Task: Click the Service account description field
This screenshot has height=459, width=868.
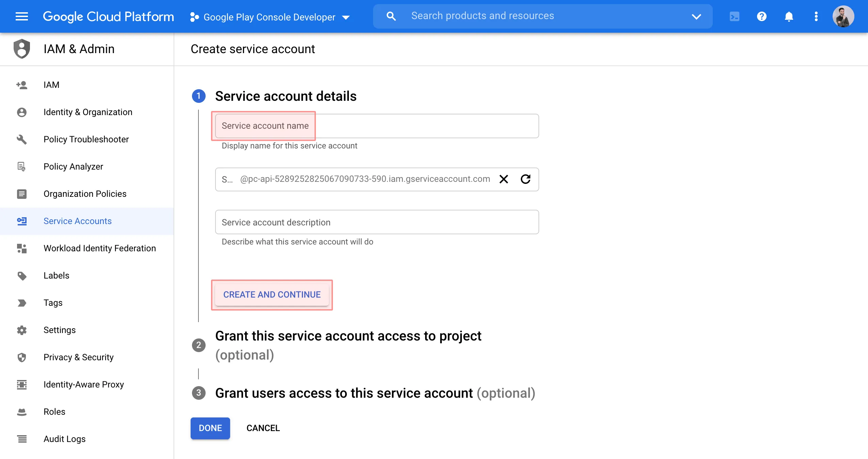Action: 340,222
